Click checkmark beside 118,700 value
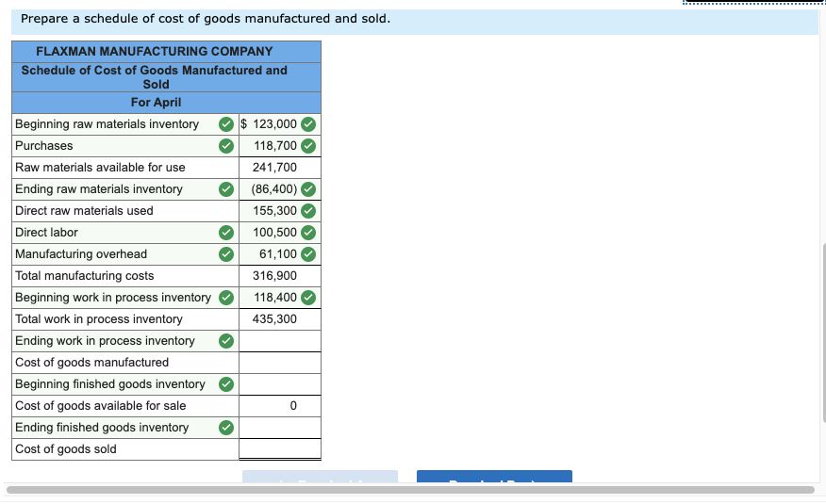 click(308, 146)
